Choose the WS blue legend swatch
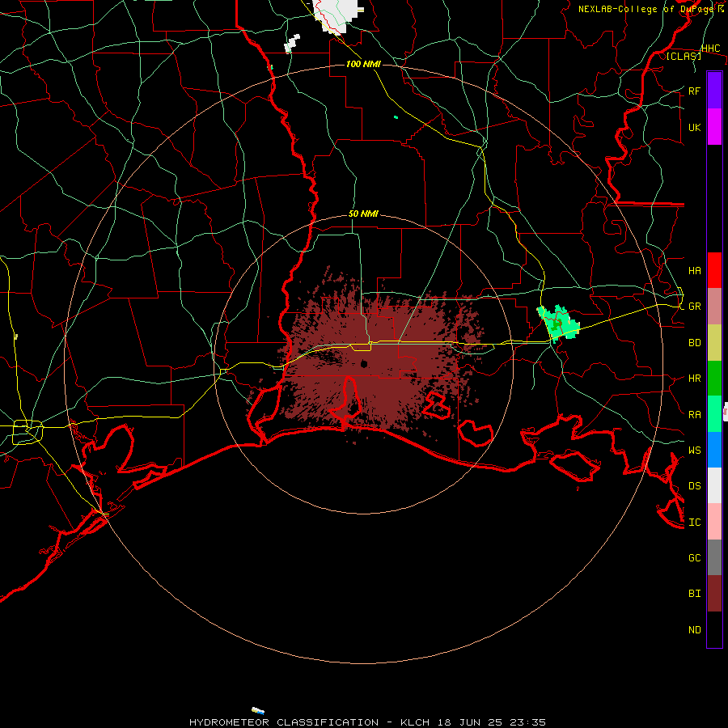The height and width of the screenshot is (728, 728). click(x=714, y=450)
